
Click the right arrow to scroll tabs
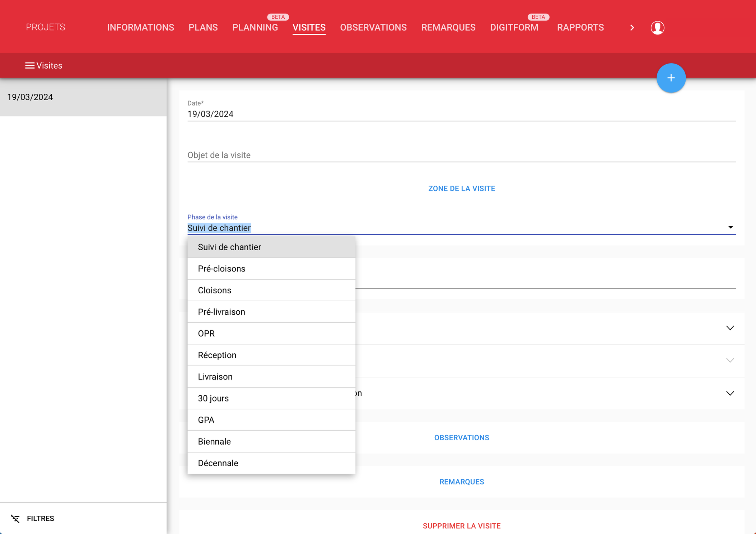tap(632, 28)
